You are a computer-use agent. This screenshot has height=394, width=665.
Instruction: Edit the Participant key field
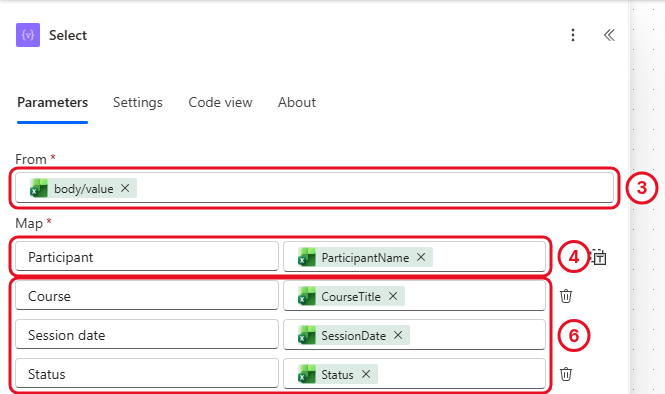coord(147,257)
